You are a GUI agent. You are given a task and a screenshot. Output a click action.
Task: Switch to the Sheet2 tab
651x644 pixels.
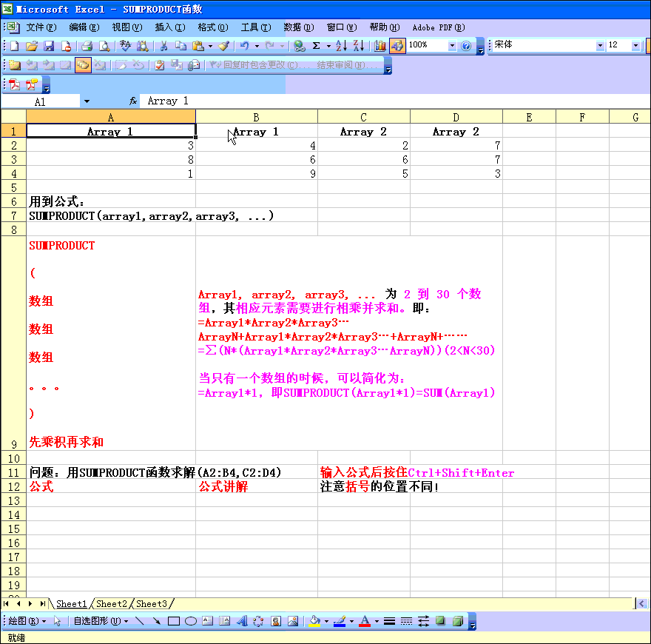pyautogui.click(x=112, y=604)
